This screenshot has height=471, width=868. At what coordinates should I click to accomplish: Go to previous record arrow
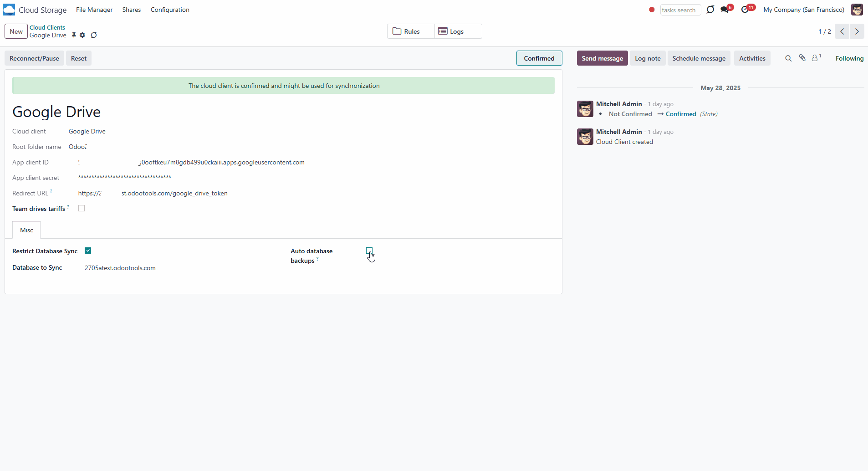coord(842,31)
